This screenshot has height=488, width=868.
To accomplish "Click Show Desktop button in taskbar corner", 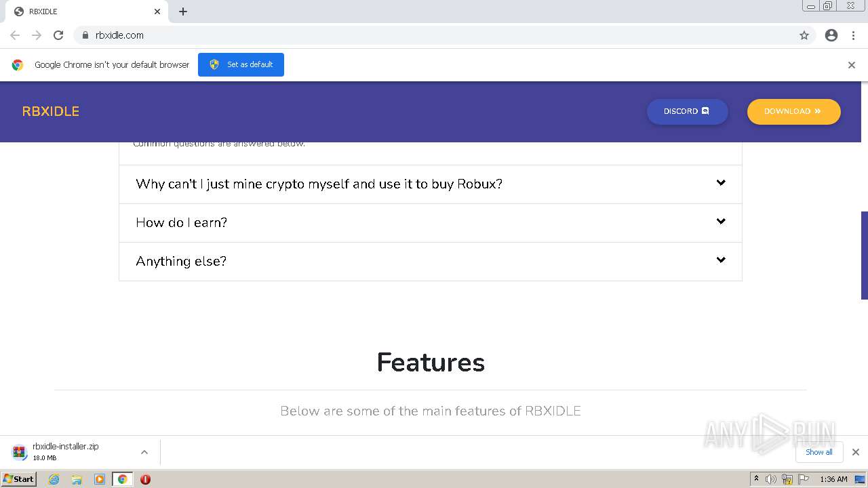I will click(x=861, y=479).
